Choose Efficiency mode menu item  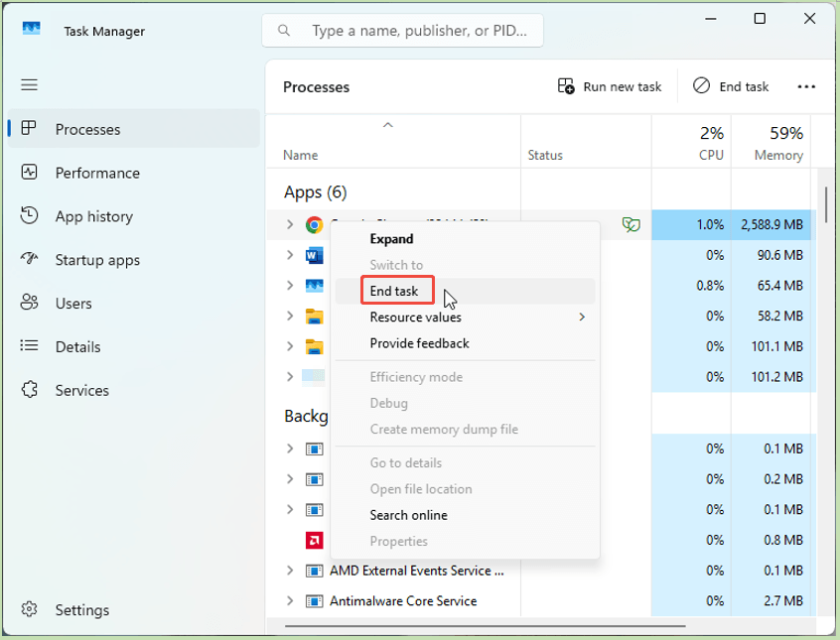pos(465,377)
